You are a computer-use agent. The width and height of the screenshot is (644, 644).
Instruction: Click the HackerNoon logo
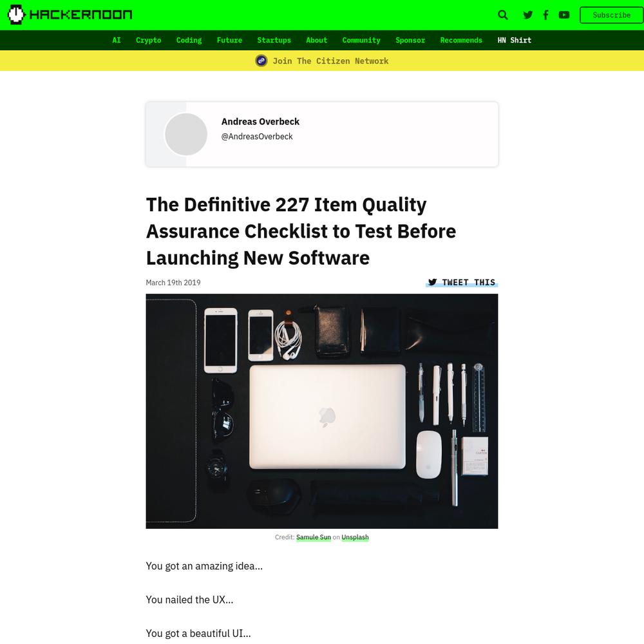point(70,15)
